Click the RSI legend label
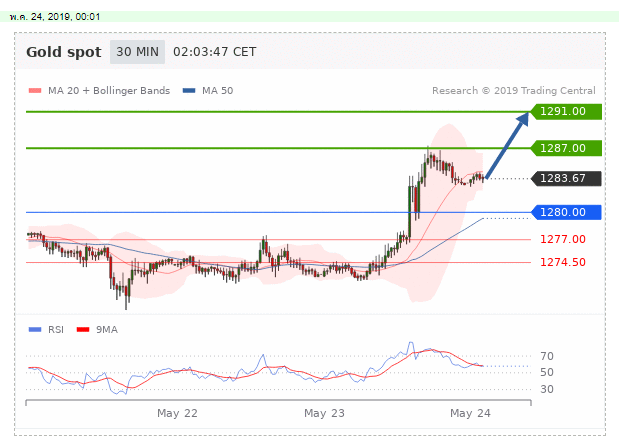Image resolution: width=619 pixels, height=447 pixels. 56,330
